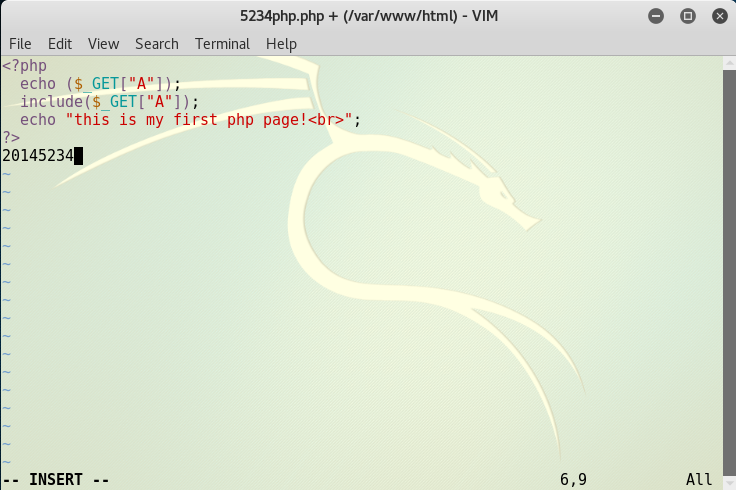Click the '-- INSERT --' mode indicator
The image size is (736, 490).
tap(55, 480)
